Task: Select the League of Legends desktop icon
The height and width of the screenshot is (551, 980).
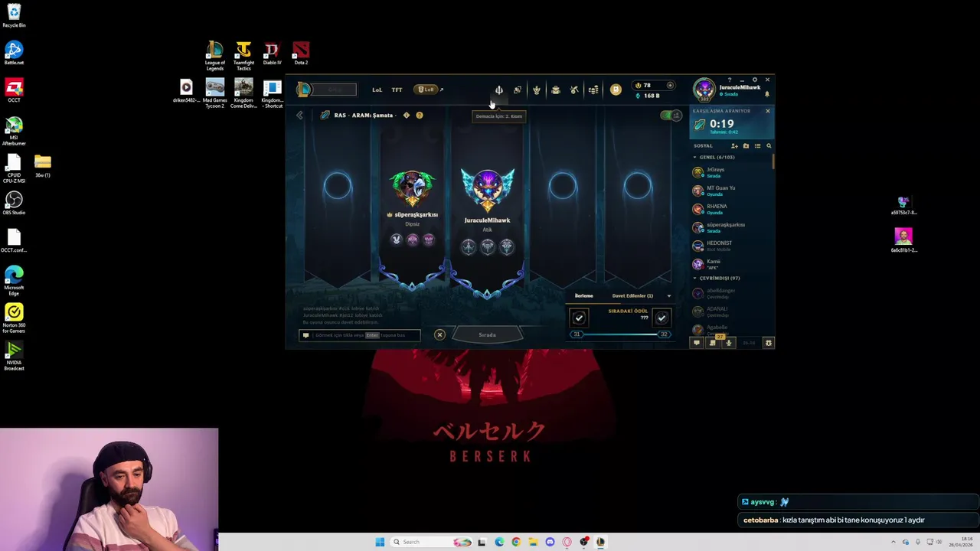Action: tap(215, 51)
